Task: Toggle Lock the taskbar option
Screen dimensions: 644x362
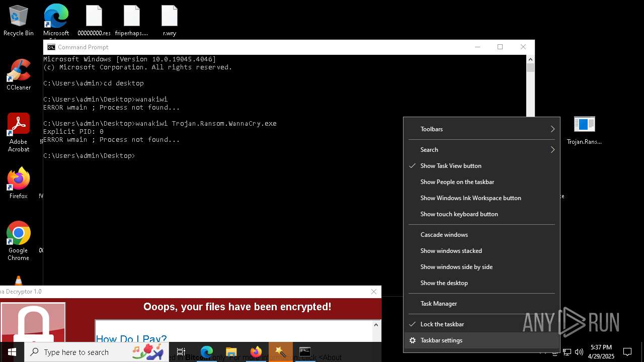Action: click(481, 324)
